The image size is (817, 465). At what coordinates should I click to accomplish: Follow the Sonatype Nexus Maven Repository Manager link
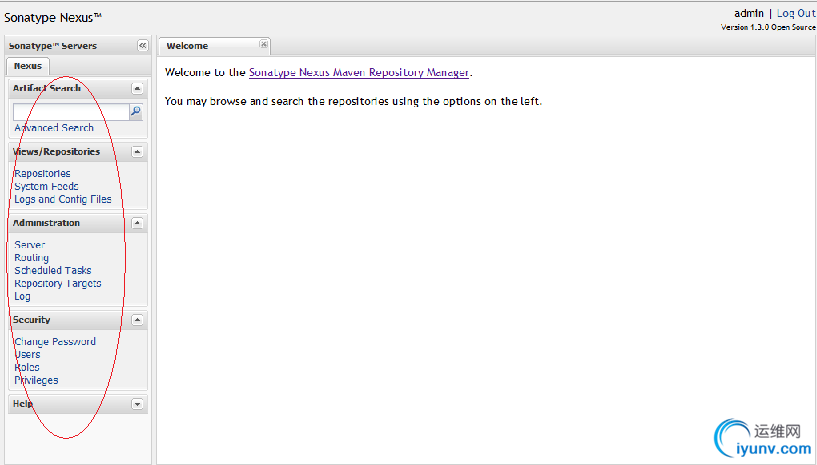click(359, 73)
